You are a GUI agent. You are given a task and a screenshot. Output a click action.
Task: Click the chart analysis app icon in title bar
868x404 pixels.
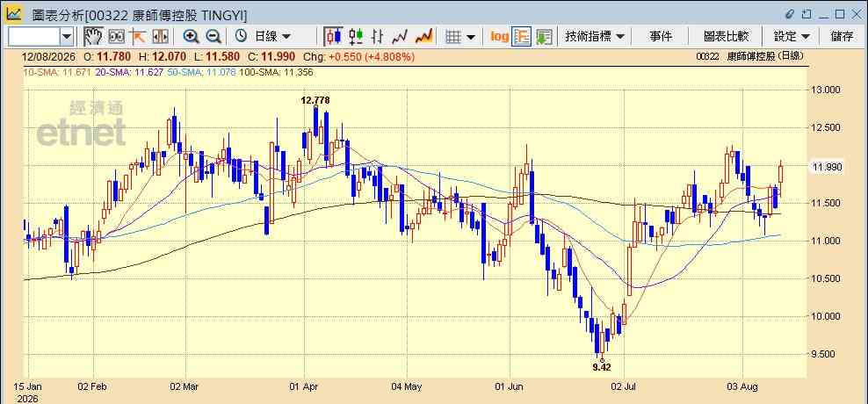click(13, 14)
